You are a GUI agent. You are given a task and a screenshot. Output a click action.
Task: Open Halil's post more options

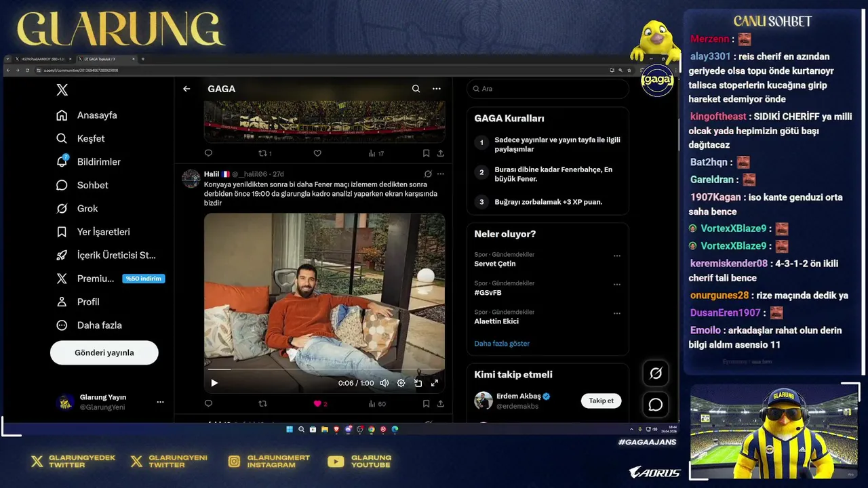(440, 174)
